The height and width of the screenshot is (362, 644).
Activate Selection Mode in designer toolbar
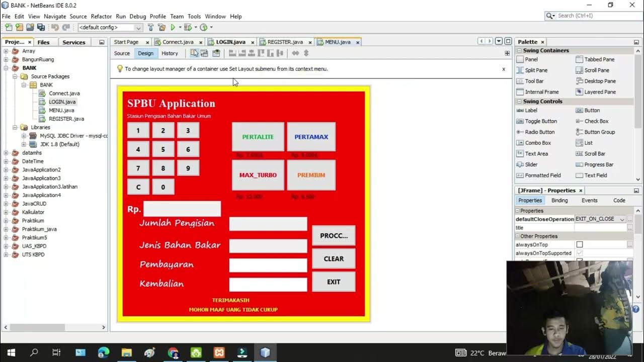point(194,53)
